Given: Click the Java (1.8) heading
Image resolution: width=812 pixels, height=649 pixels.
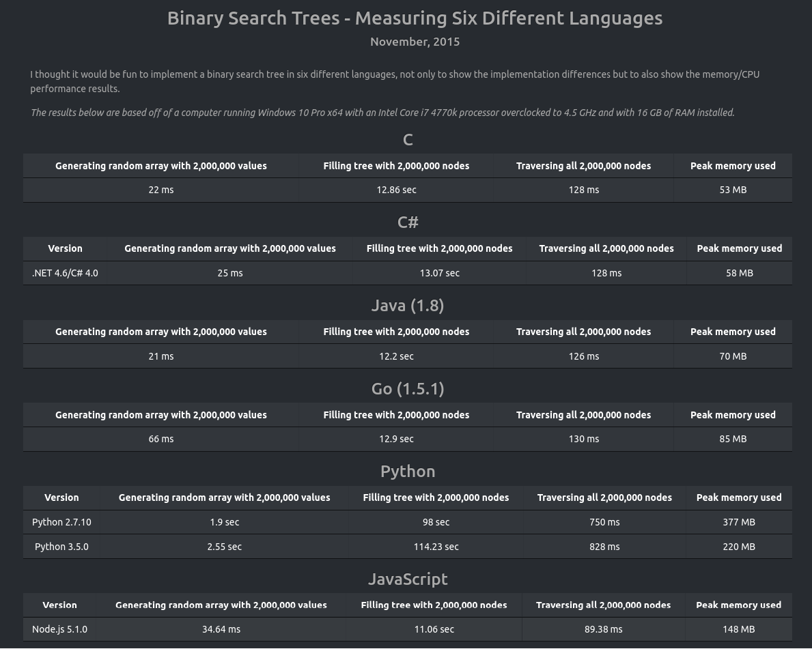Looking at the screenshot, I should (408, 305).
